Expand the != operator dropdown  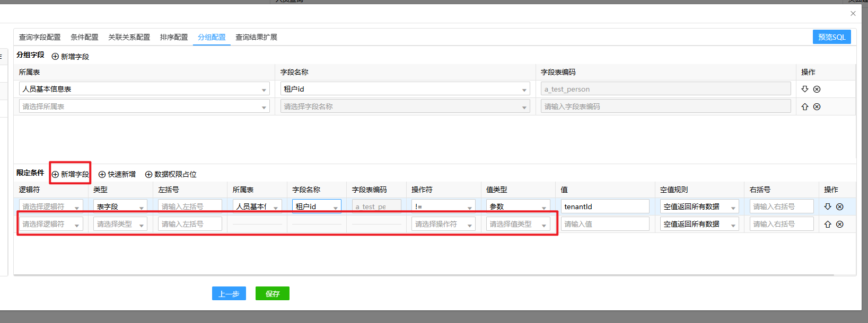443,207
